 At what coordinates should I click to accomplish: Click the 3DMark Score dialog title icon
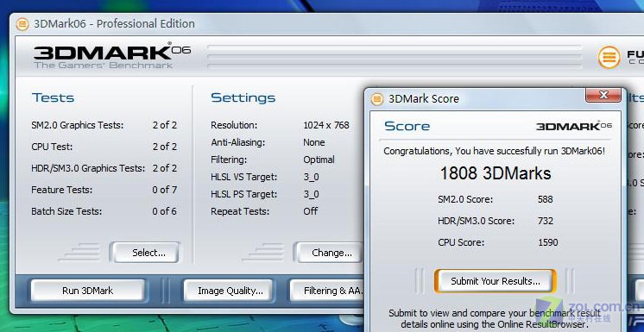(x=377, y=99)
